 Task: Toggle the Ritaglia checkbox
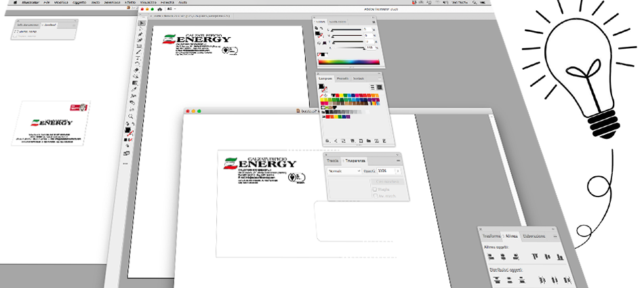(375, 189)
